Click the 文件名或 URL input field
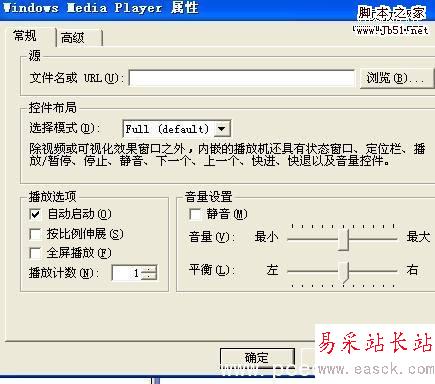This screenshot has width=435, height=384. [242, 78]
